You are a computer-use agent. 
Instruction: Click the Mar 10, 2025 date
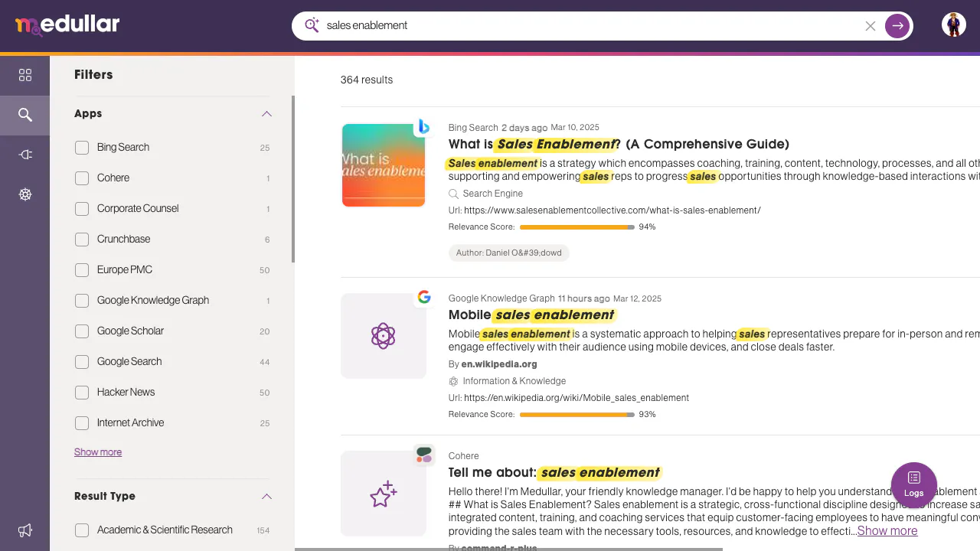pos(575,128)
